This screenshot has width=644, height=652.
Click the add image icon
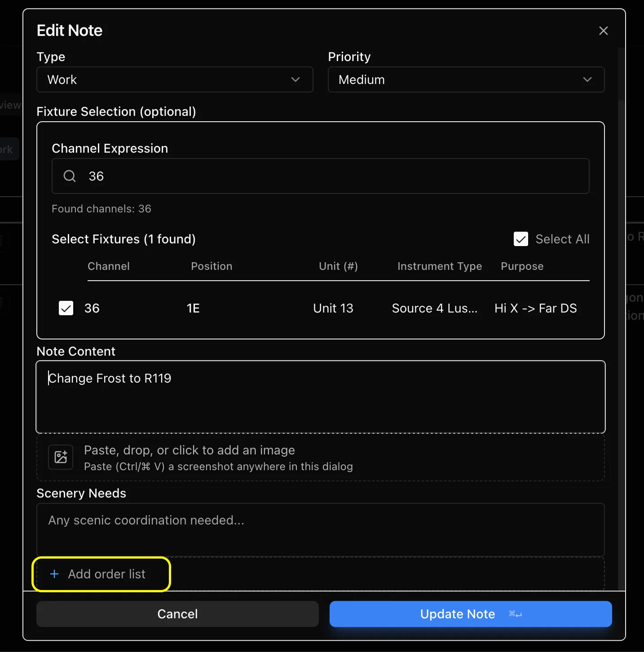pos(61,457)
